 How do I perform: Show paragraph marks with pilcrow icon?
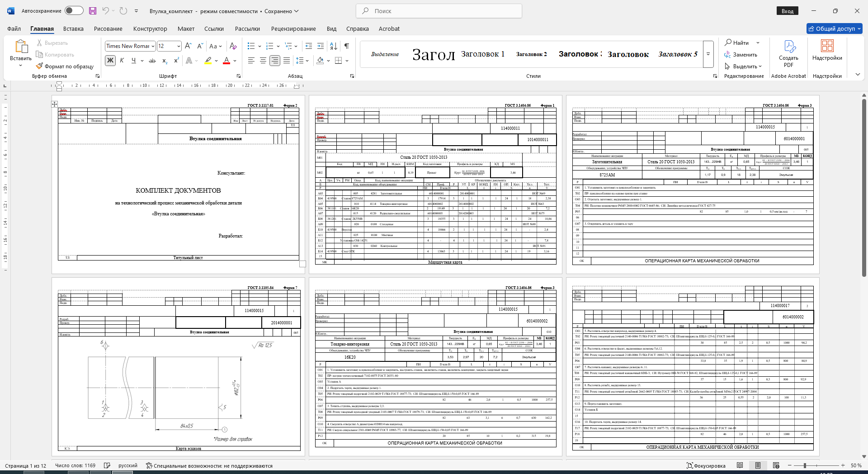(x=346, y=46)
